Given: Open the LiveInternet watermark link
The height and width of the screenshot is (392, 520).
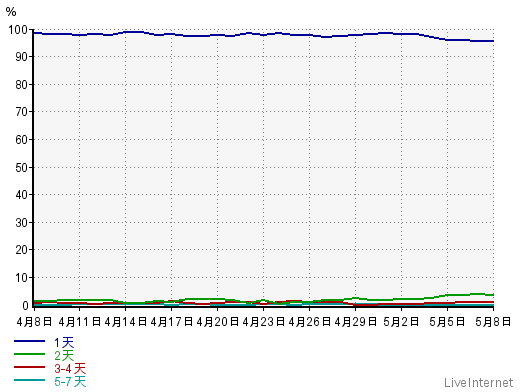Looking at the screenshot, I should point(479,383).
